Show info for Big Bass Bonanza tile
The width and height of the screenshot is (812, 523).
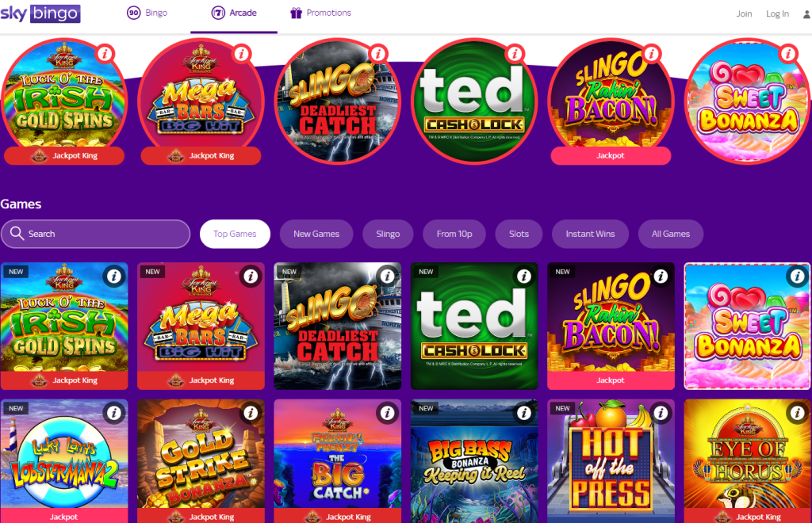tap(523, 413)
